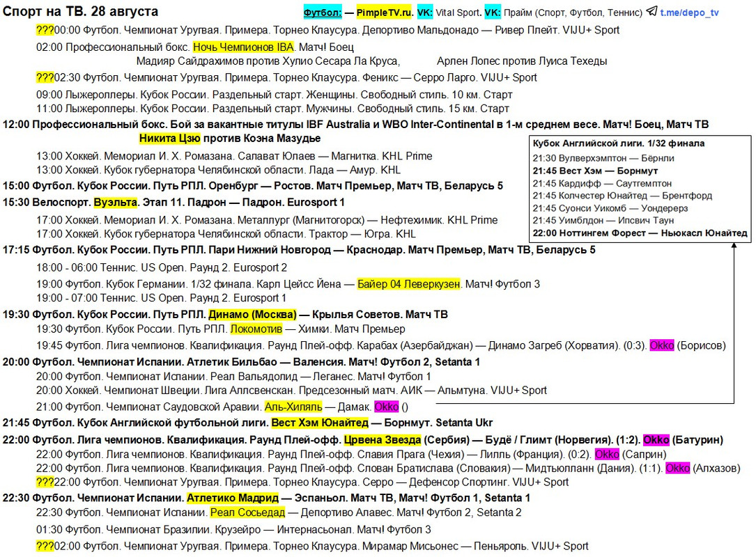Click highlighted Байер 04 Леверкузен
The height and width of the screenshot is (557, 756).
pos(408,284)
